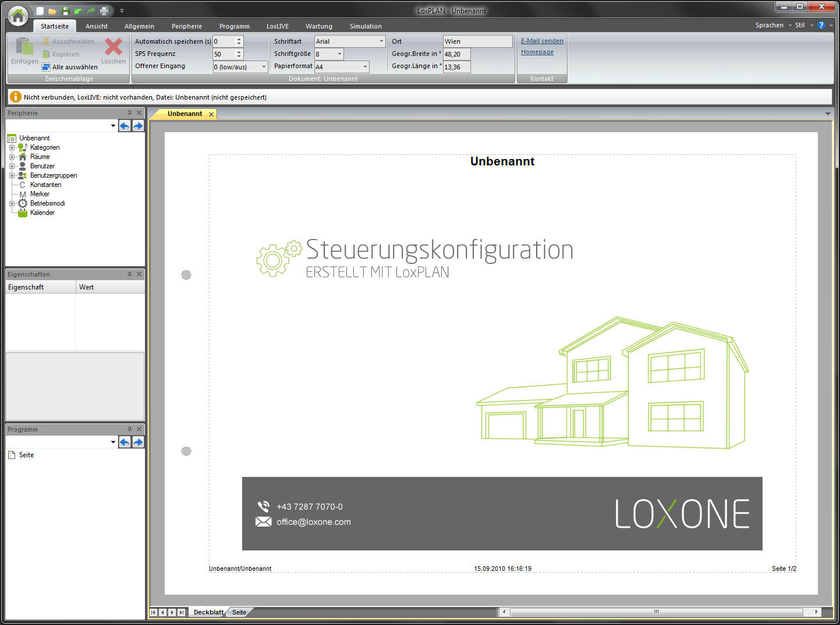Open Peripherie panel search dropdown
840x625 pixels.
coord(113,126)
